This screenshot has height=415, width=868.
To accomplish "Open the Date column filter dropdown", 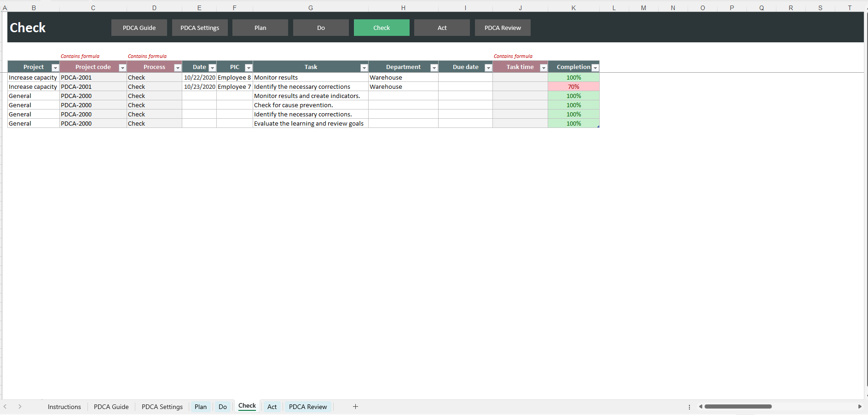I will [x=212, y=67].
